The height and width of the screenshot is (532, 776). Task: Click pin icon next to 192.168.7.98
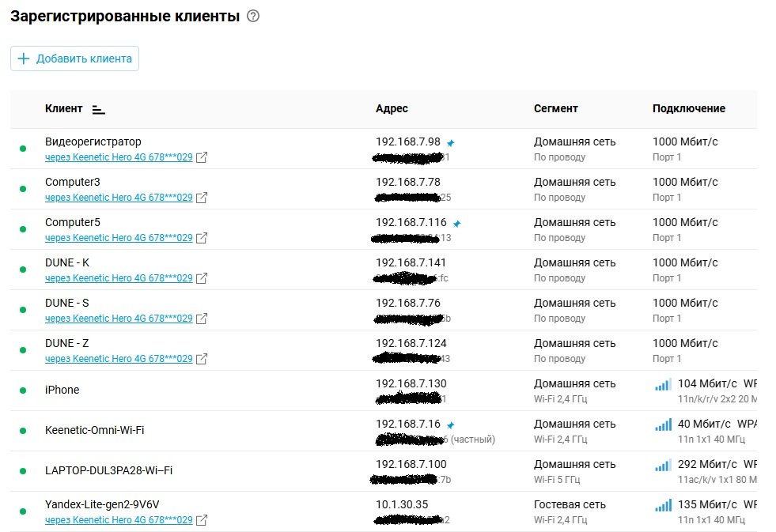(451, 143)
